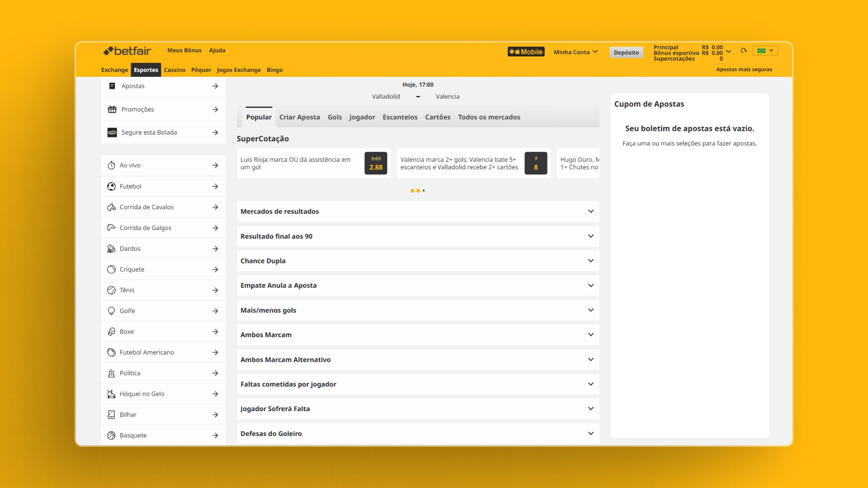
Task: Expand Faltas cometidas por jogador section
Action: click(418, 384)
